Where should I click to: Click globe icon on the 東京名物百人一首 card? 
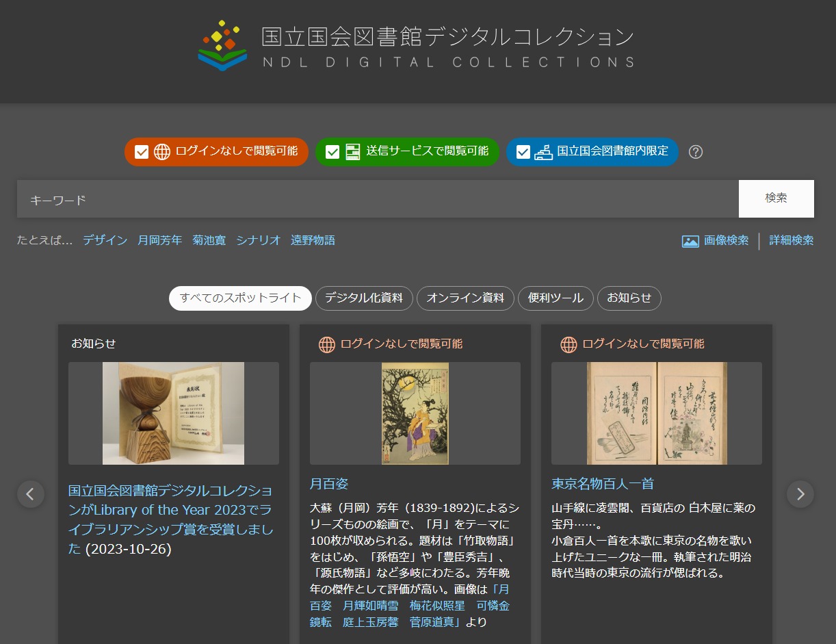point(569,344)
